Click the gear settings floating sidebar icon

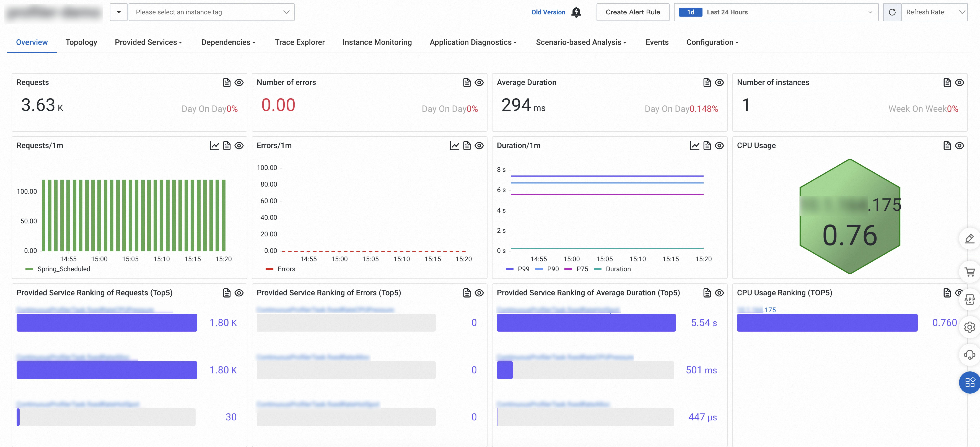pos(969,327)
